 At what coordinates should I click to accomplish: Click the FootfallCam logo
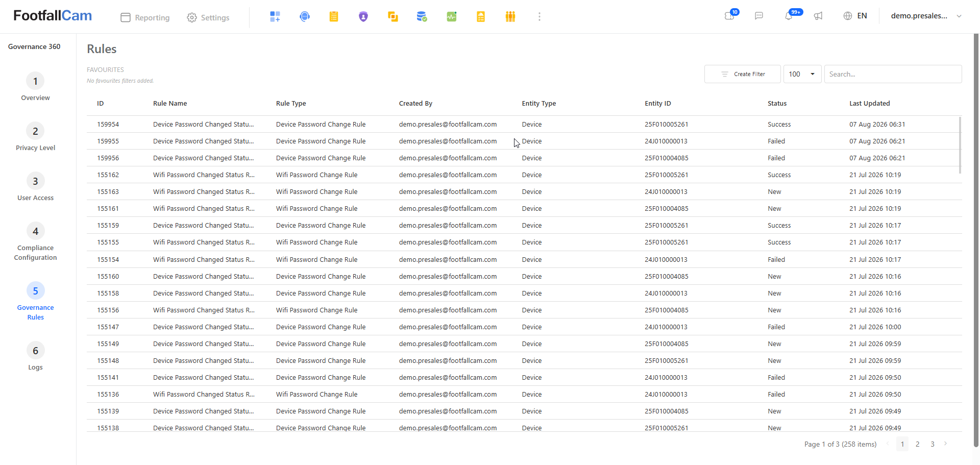[53, 16]
